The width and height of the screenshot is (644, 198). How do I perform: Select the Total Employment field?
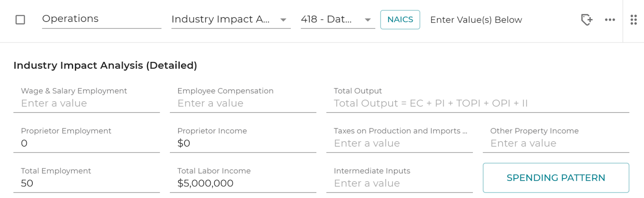click(87, 178)
